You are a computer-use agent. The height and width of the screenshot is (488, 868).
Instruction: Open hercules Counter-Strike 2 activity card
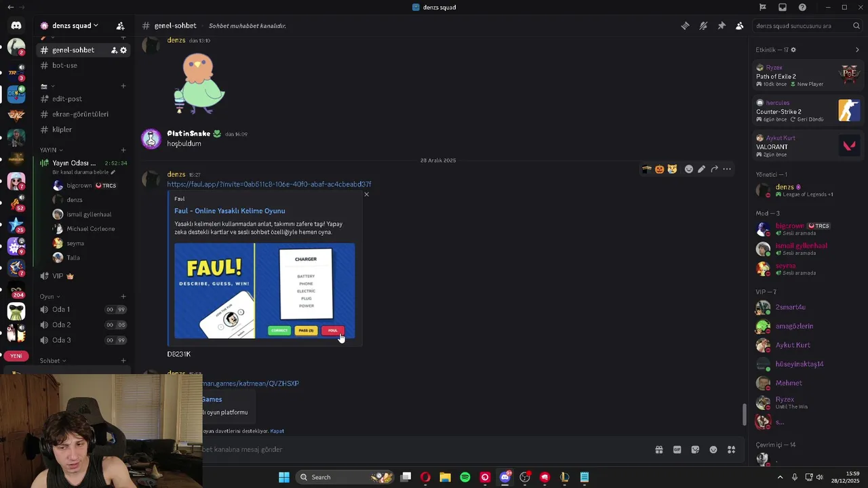pyautogui.click(x=808, y=111)
